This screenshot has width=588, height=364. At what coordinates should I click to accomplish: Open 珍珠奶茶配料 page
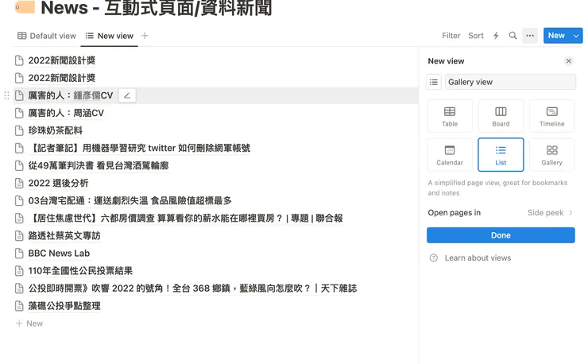[x=55, y=130]
